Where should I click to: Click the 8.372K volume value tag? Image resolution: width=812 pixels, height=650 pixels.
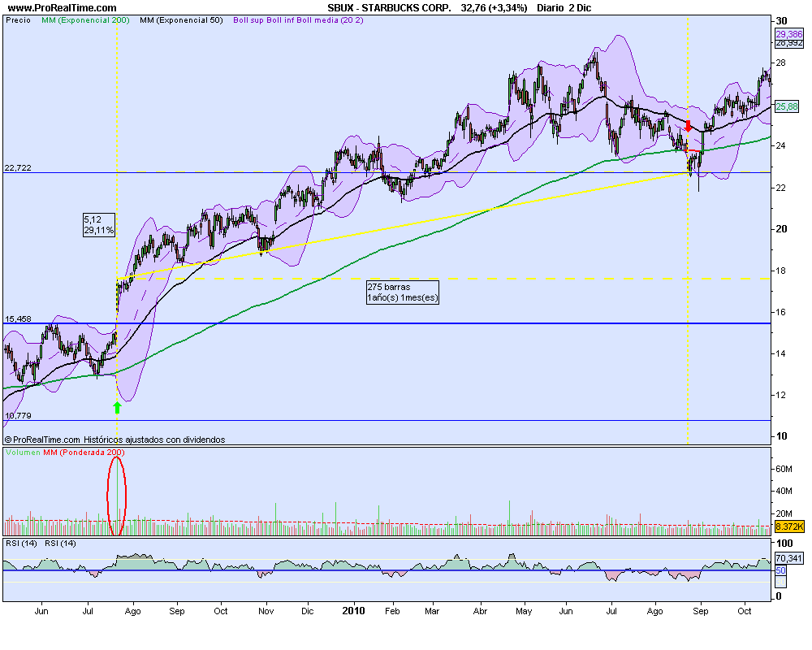(789, 526)
